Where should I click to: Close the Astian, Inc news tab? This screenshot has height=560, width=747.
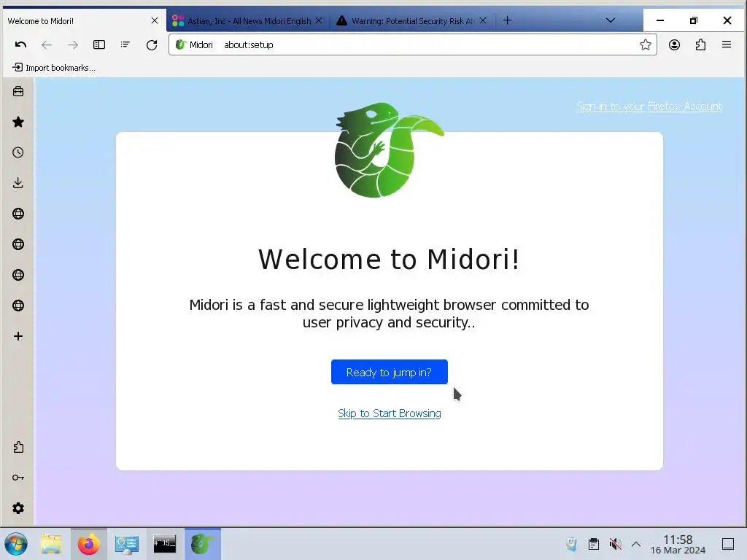[319, 20]
